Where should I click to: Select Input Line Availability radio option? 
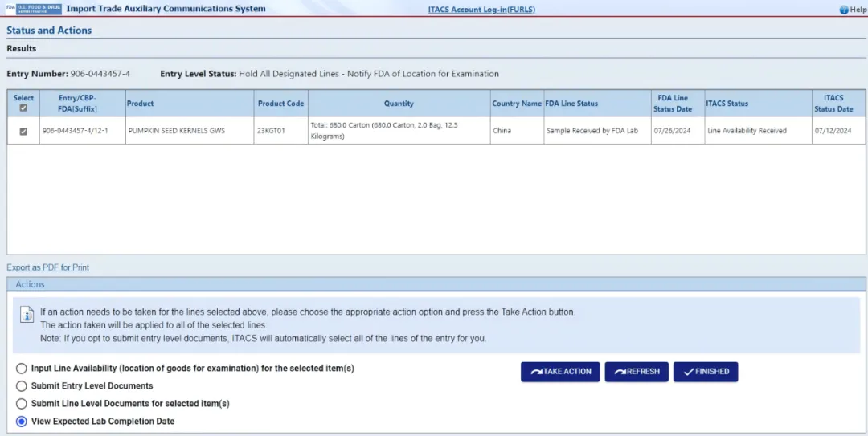pos(22,369)
